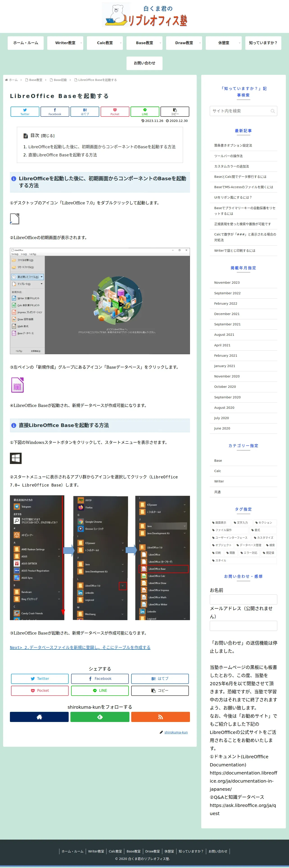This screenshot has width=289, height=868.
Task: Share via top Twitter icon button
Action: click(25, 112)
